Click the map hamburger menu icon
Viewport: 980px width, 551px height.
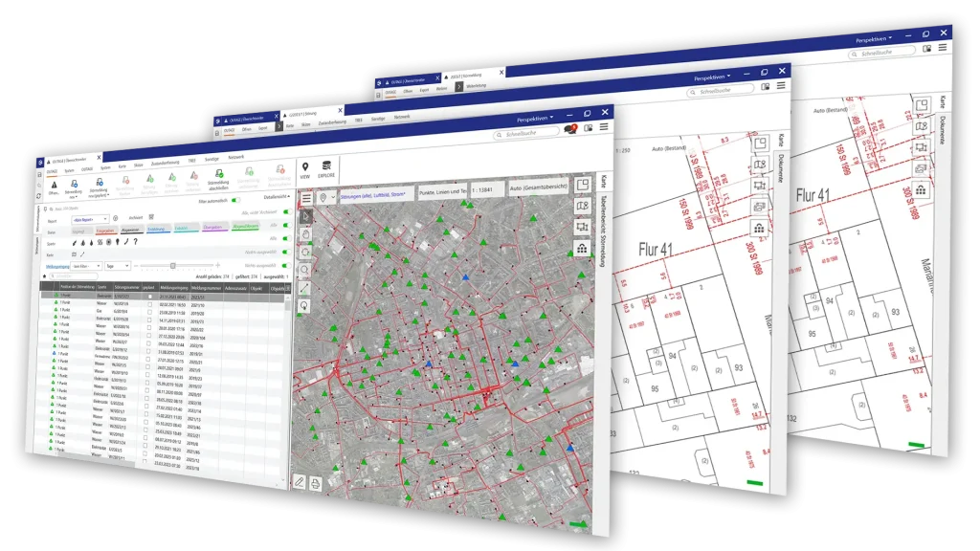tap(306, 197)
